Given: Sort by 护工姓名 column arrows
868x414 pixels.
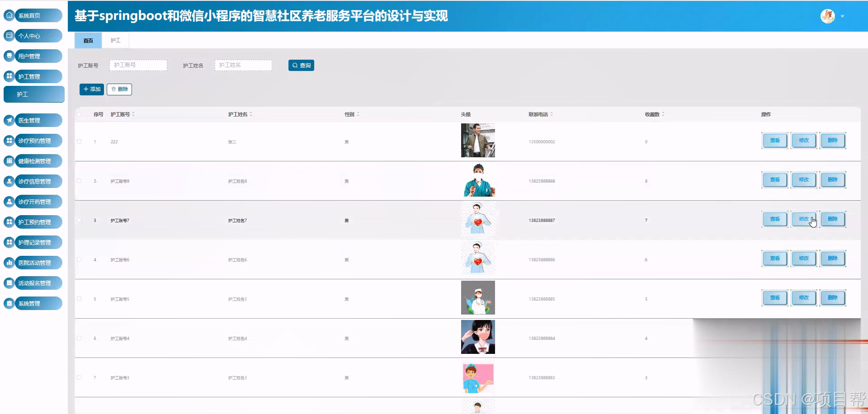Looking at the screenshot, I should point(251,114).
